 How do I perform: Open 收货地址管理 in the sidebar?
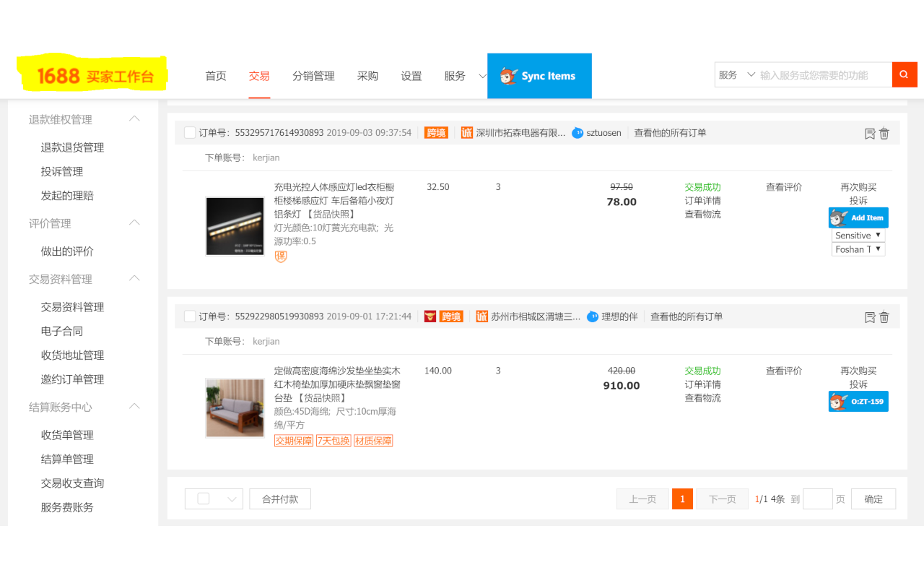(x=72, y=355)
